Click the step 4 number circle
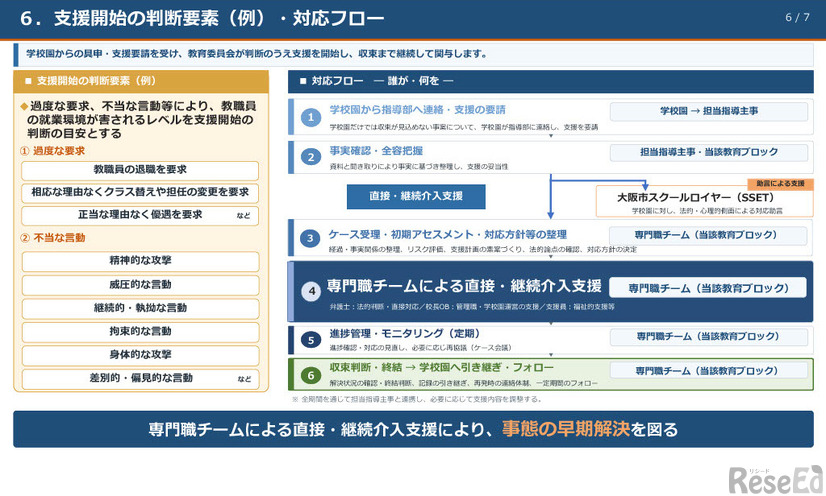Image resolution: width=826 pixels, height=496 pixels. coord(311,291)
